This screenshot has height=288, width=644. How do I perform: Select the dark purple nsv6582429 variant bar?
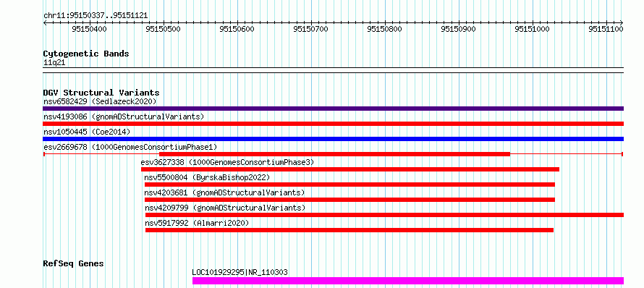333,109
